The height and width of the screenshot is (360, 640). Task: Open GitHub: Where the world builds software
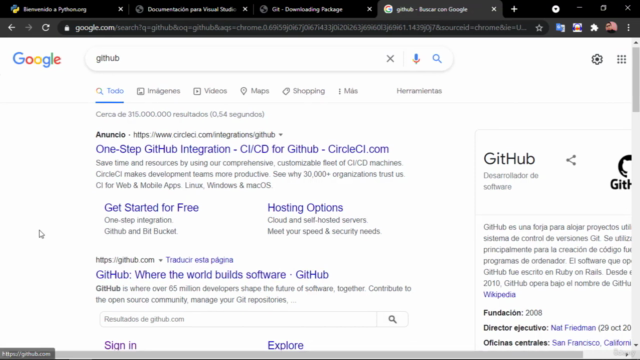click(212, 274)
